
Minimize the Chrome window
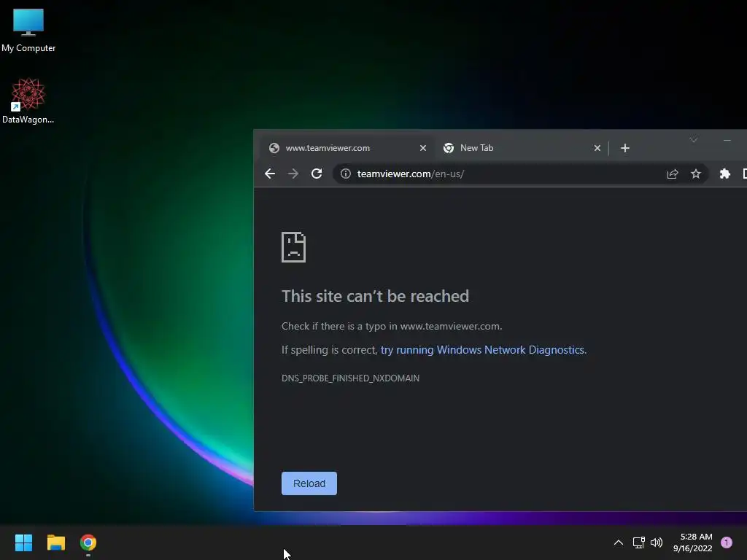(727, 140)
